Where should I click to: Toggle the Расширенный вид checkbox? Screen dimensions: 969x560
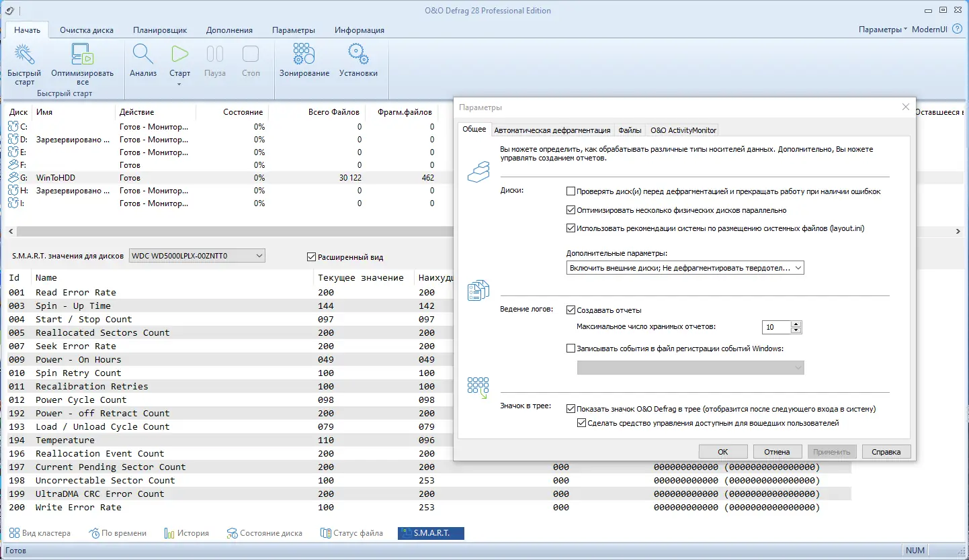pyautogui.click(x=311, y=256)
